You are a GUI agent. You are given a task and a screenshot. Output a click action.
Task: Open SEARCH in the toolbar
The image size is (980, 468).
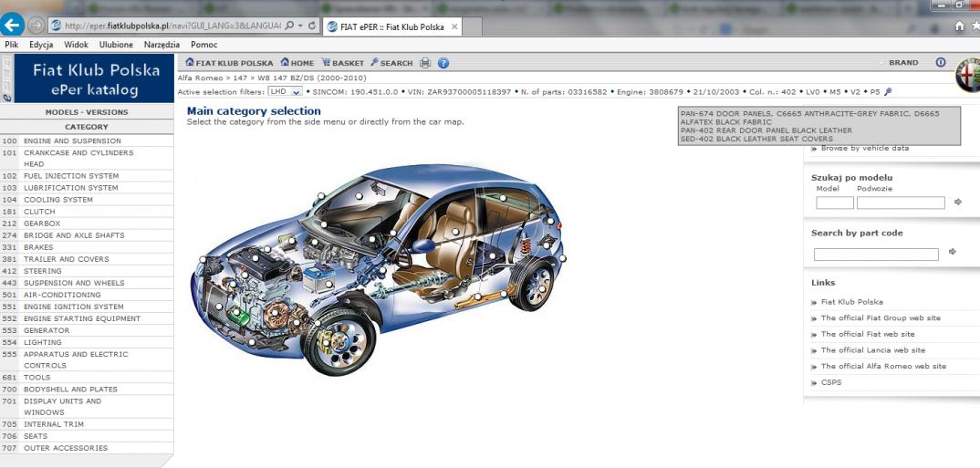coord(391,62)
